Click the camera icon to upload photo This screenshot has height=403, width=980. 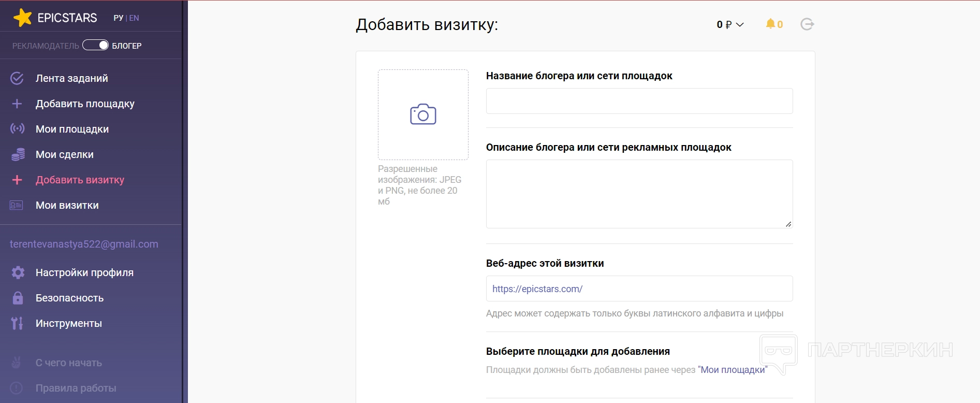[423, 114]
